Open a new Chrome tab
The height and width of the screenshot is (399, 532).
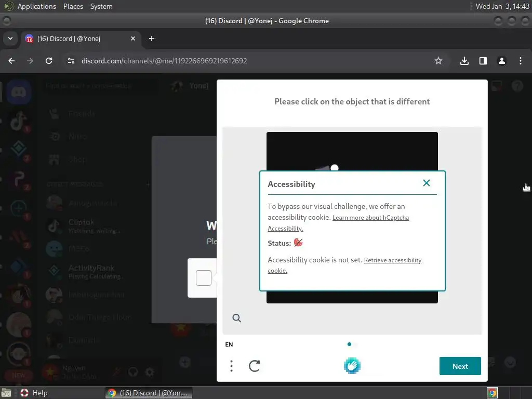[x=152, y=38]
